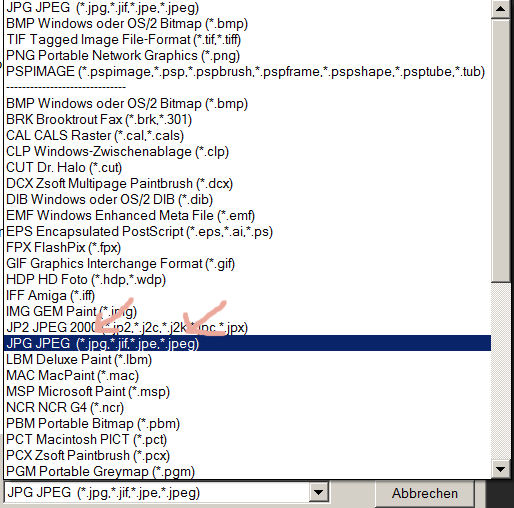Screen dimensions: 514x508
Task: Select first BMP Windows oder OS/2 Bitmap
Action: 247,24
